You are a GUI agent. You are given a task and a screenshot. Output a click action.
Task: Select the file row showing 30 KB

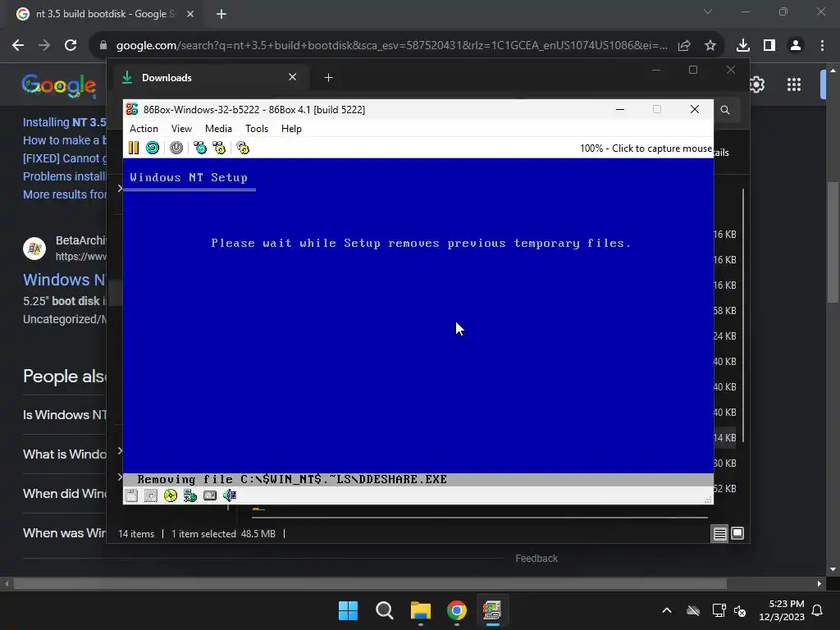[725, 463]
